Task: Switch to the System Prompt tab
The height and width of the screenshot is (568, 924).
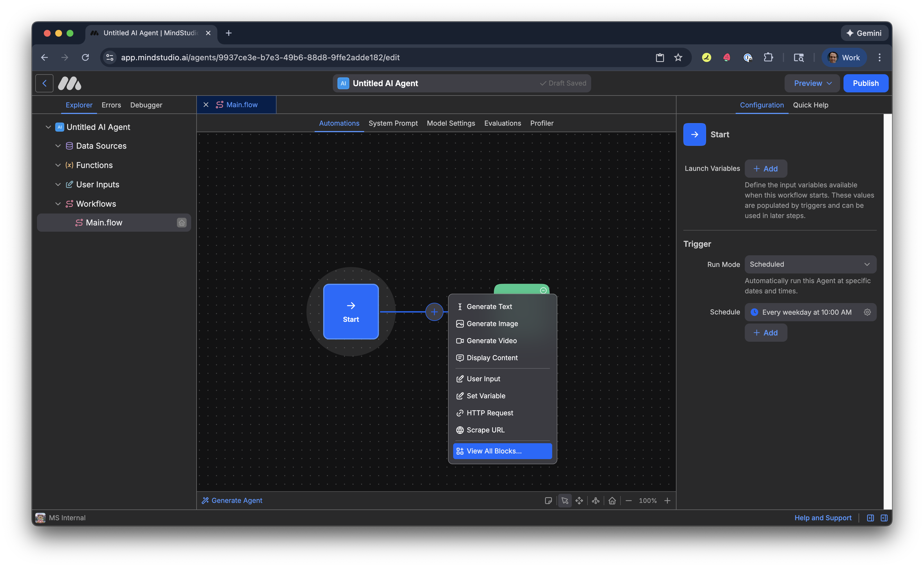Action: [x=393, y=123]
